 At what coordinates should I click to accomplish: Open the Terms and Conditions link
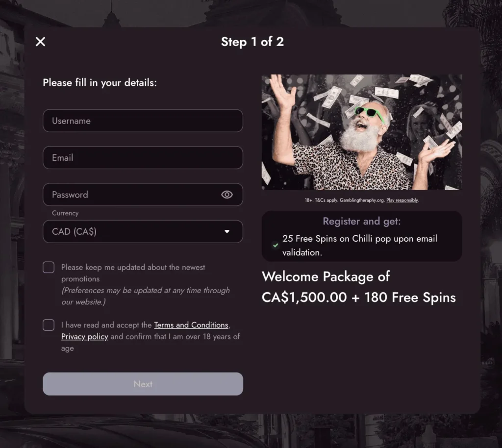[191, 325]
